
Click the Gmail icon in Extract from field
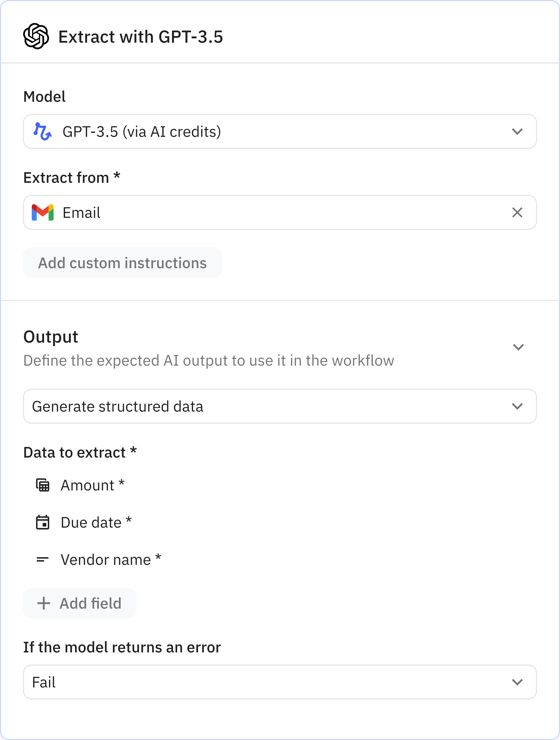click(x=42, y=212)
